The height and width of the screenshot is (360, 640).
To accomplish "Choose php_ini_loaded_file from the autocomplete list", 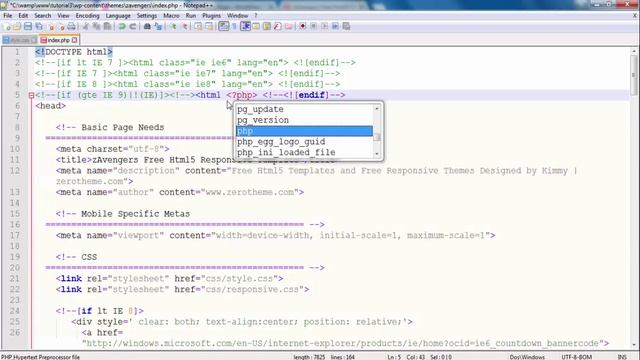I will click(304, 152).
